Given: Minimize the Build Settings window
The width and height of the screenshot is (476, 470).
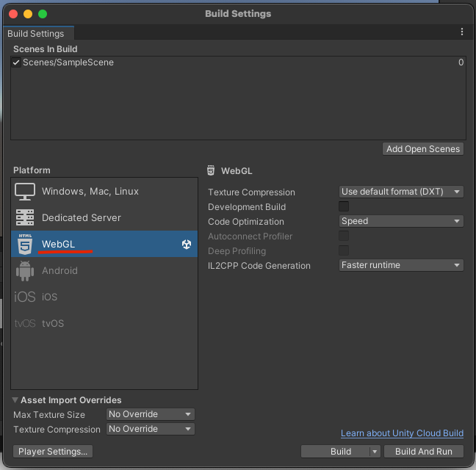Looking at the screenshot, I should point(28,14).
